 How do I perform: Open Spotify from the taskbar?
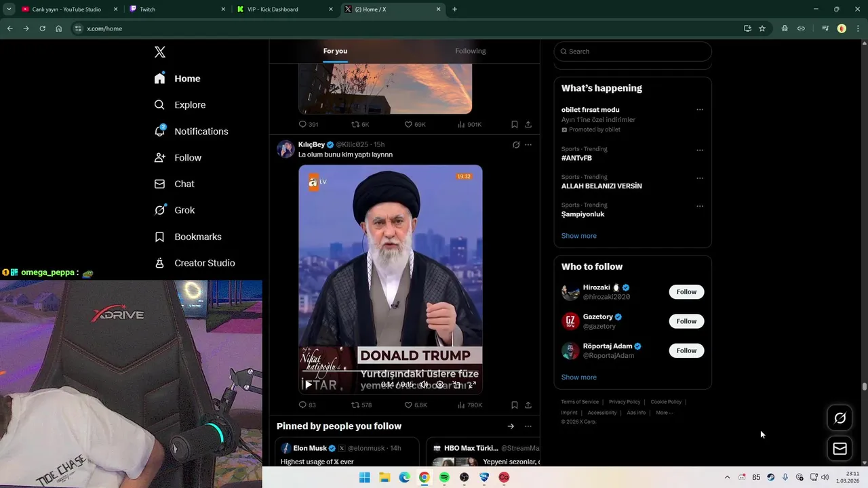coord(444,477)
